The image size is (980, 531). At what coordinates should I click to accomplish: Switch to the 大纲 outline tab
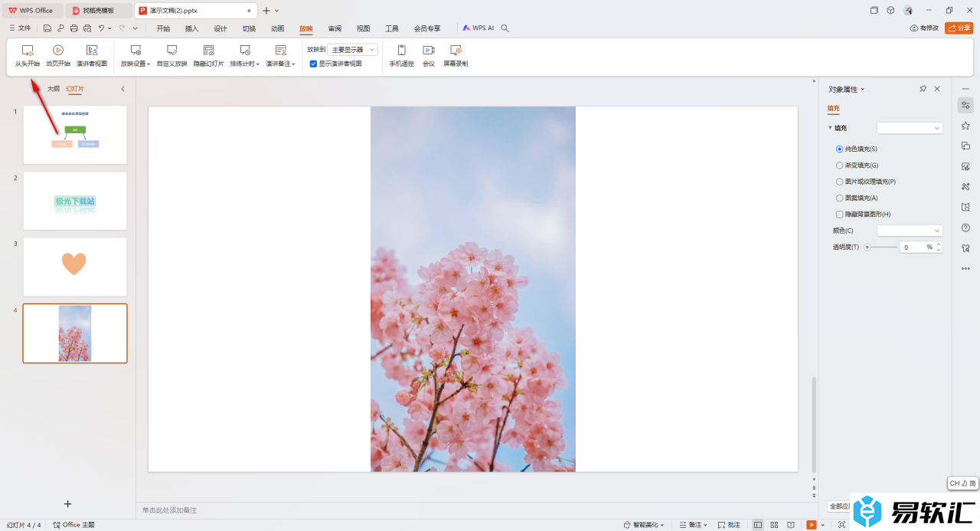53,89
